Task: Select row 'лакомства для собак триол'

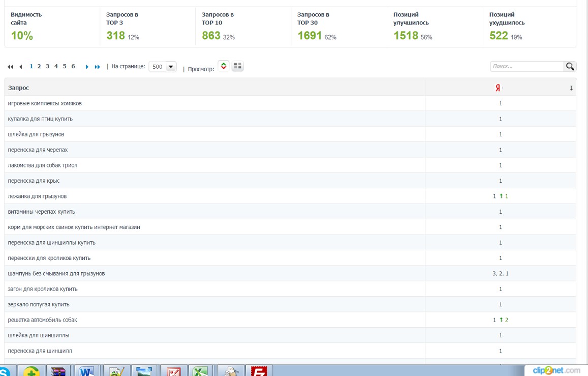Action: [290, 165]
